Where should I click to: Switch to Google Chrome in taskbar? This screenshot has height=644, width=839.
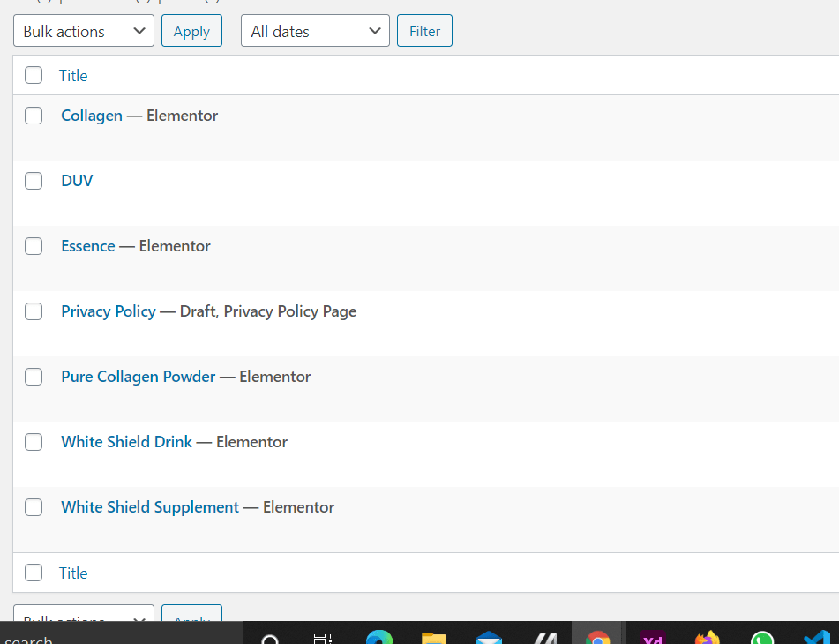[x=597, y=638]
